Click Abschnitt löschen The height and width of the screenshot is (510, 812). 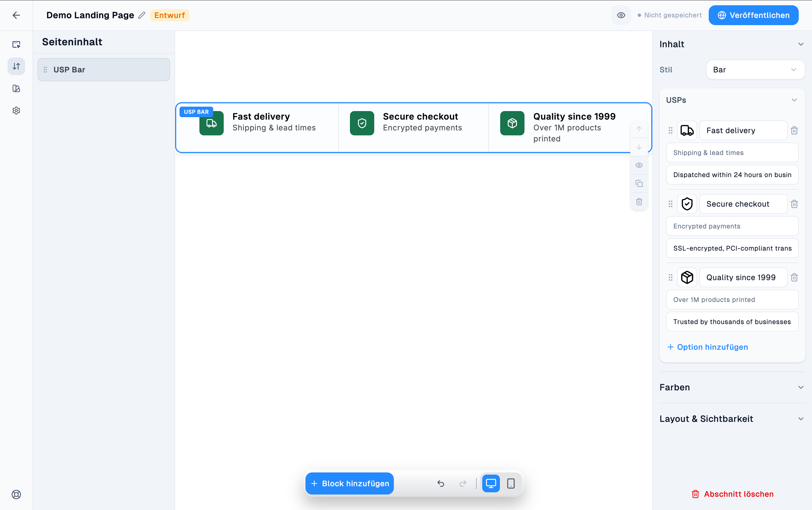click(732, 494)
